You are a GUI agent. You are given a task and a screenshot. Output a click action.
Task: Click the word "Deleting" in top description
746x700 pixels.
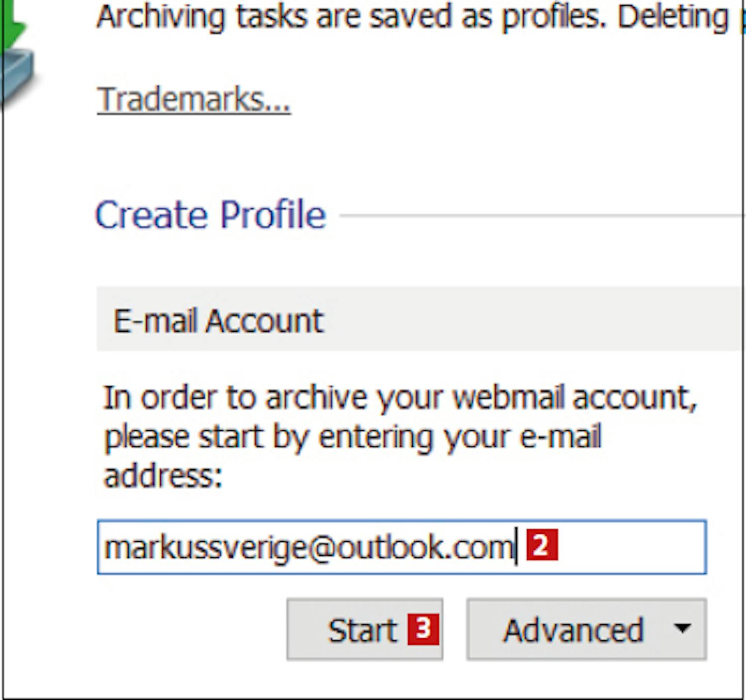coord(672,17)
